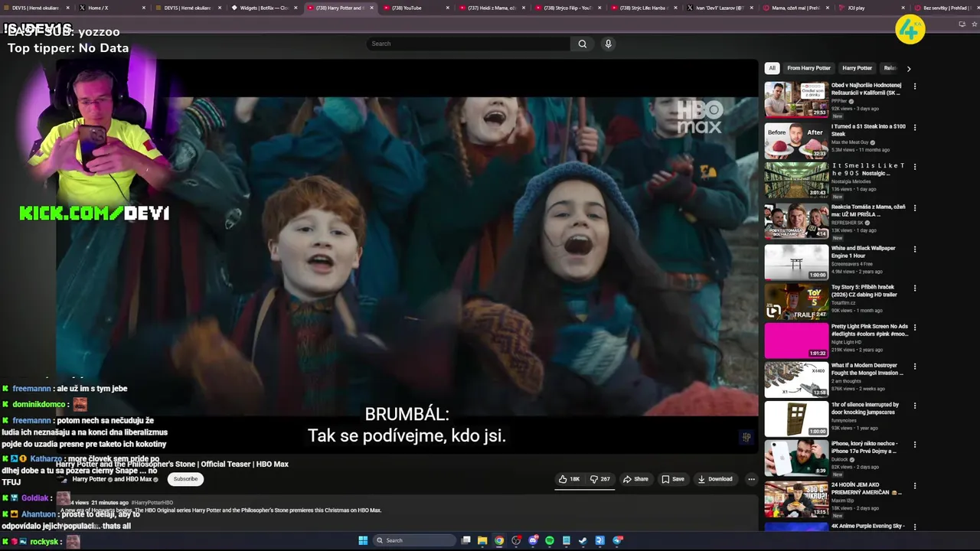
Task: Like the video with thumbs-up 18K
Action: pos(569,479)
